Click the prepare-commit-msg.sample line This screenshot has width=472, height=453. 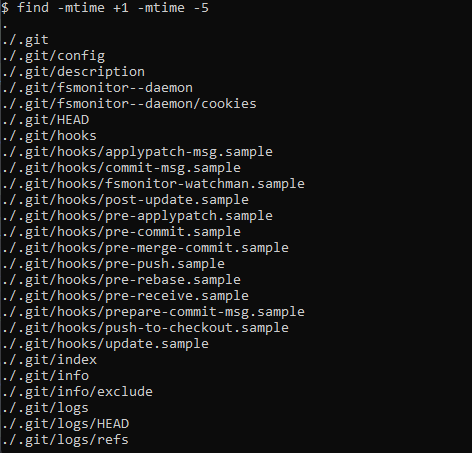(x=153, y=312)
